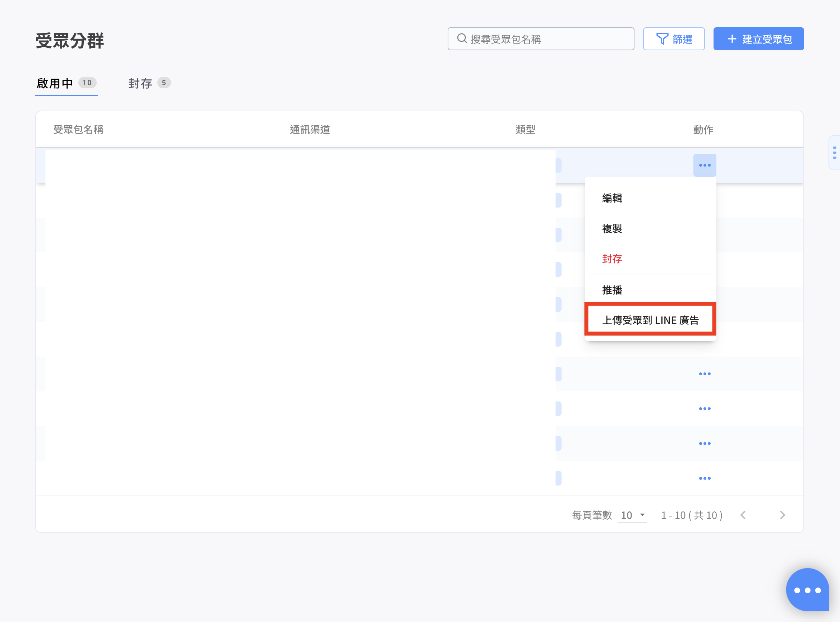Select 編輯 from the context menu
Image resolution: width=840 pixels, height=622 pixels.
pos(612,198)
